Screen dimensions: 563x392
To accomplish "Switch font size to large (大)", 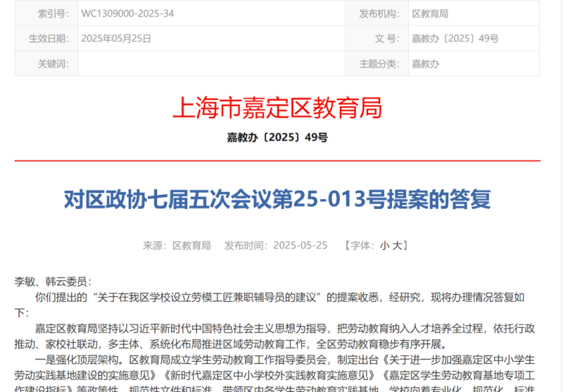I will (397, 246).
